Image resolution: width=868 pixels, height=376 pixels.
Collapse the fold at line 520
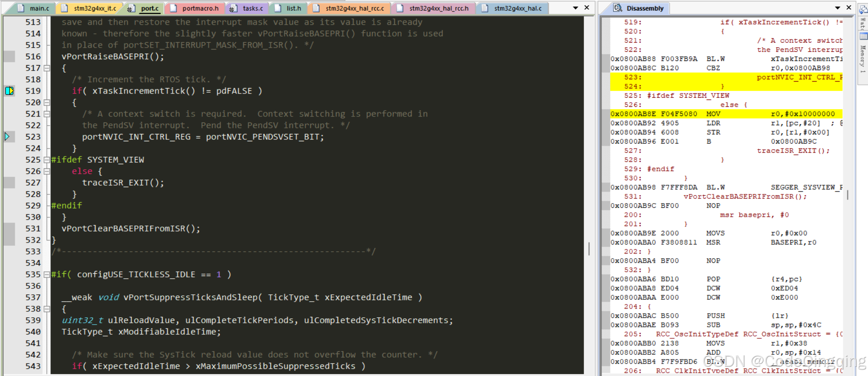47,102
